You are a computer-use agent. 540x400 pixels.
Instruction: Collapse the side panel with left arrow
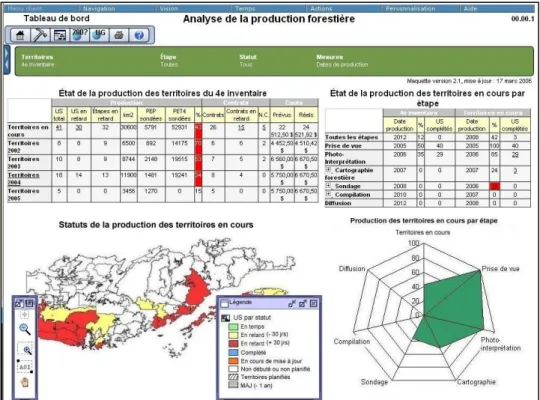(6, 65)
